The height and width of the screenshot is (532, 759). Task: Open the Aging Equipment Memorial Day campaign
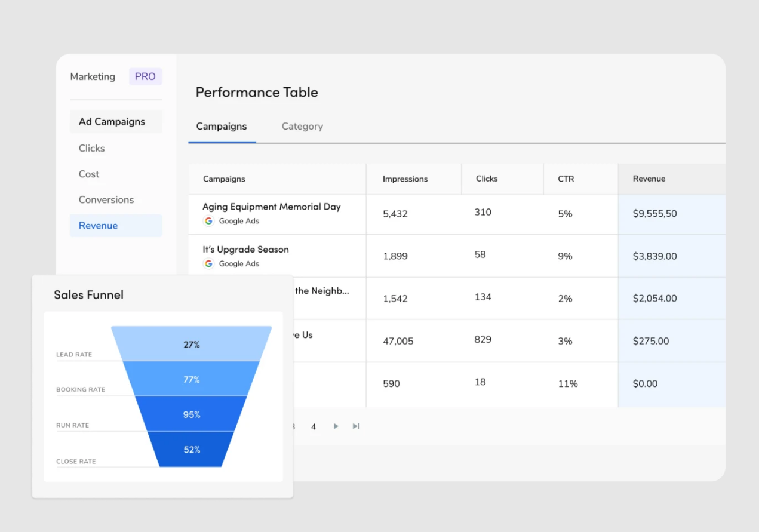272,207
